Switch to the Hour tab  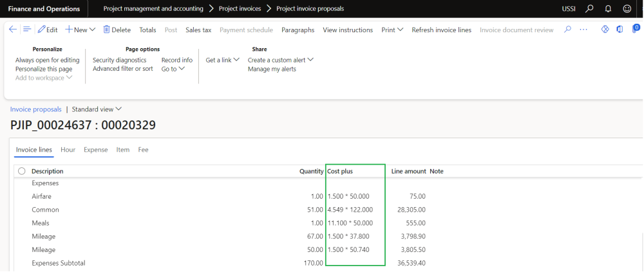coord(68,150)
